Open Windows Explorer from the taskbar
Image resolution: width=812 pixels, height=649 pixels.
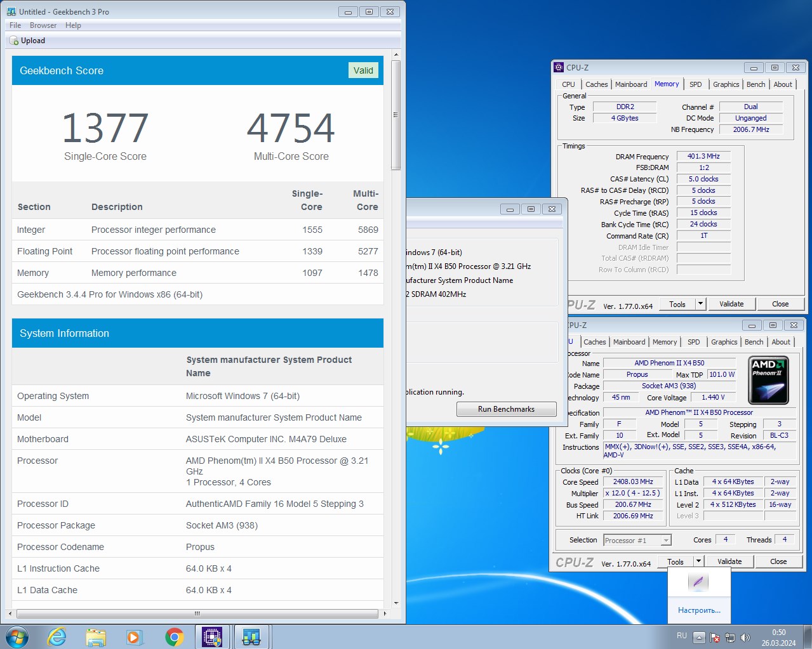click(x=96, y=637)
